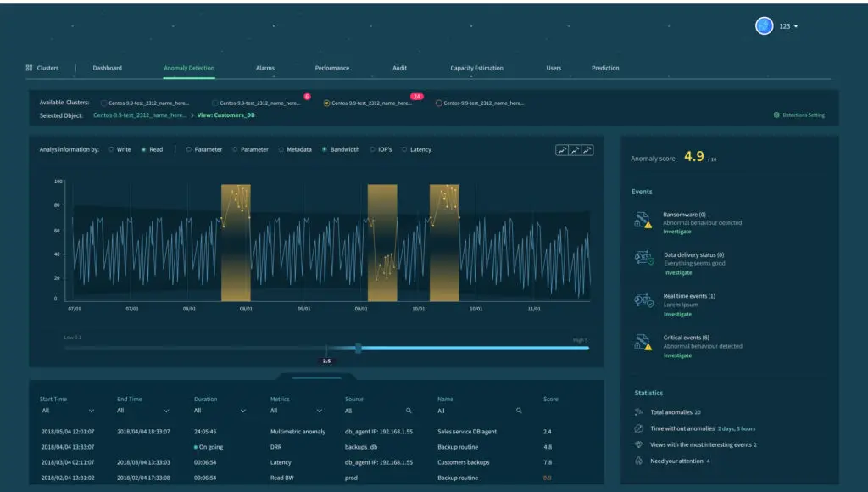Click the Ransomware event warning icon

[x=643, y=221]
